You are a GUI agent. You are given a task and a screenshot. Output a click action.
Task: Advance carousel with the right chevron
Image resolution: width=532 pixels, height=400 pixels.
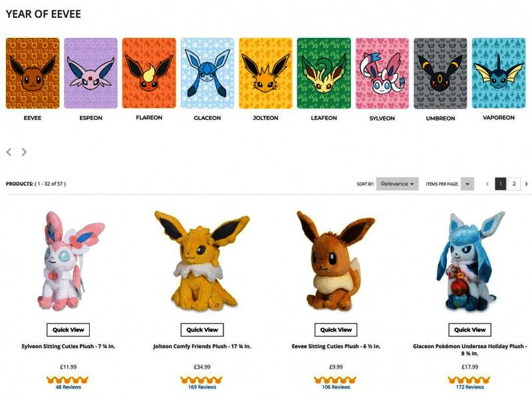(24, 152)
